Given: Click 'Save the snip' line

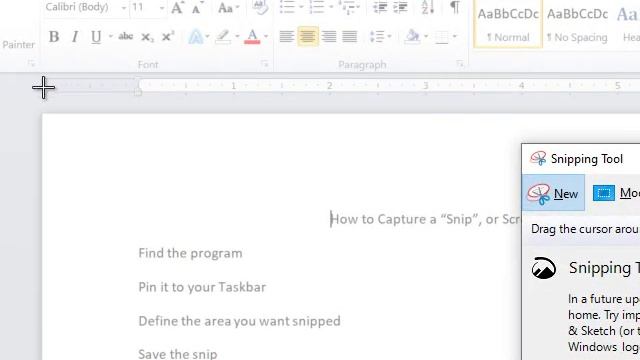Looking at the screenshot, I should 178,353.
